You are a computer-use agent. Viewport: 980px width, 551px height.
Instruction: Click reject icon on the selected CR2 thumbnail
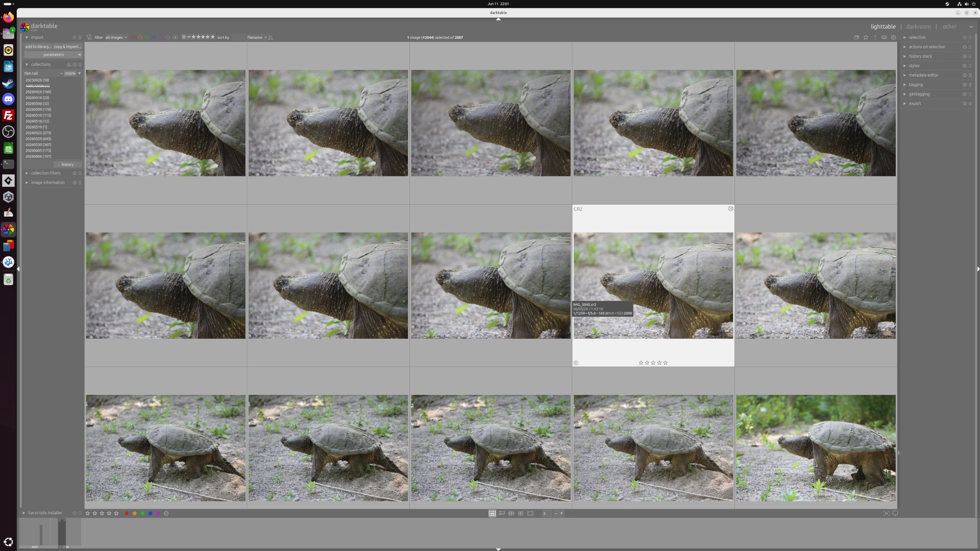click(x=576, y=363)
